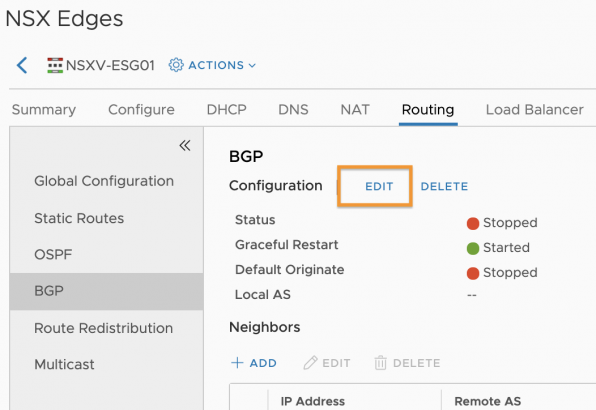Click the trash icon for neighbor delete
This screenshot has height=410, width=596.
[x=380, y=363]
